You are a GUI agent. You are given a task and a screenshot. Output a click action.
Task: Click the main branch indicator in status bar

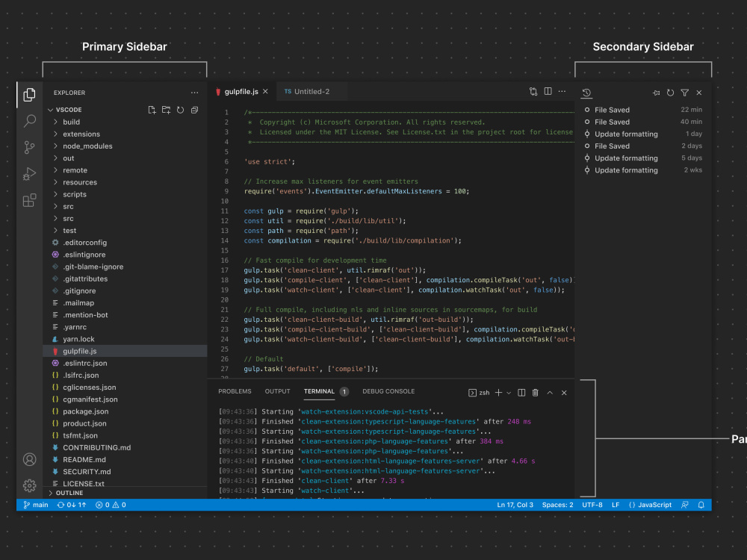pyautogui.click(x=36, y=505)
